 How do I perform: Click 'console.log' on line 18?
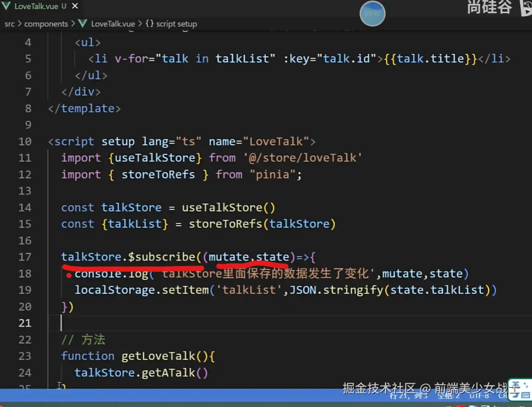(111, 273)
